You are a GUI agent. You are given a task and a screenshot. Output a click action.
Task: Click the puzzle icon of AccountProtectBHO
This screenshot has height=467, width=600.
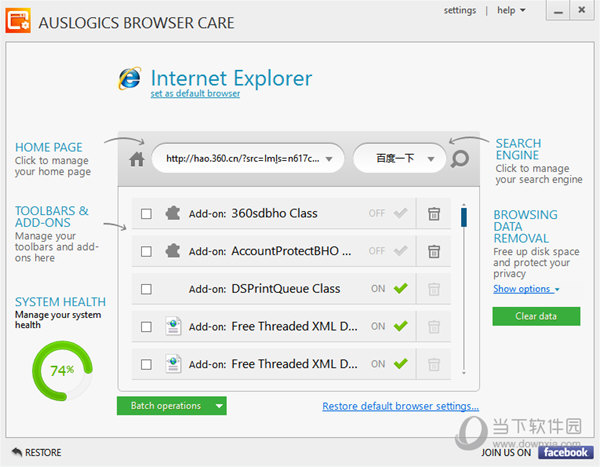(x=173, y=251)
